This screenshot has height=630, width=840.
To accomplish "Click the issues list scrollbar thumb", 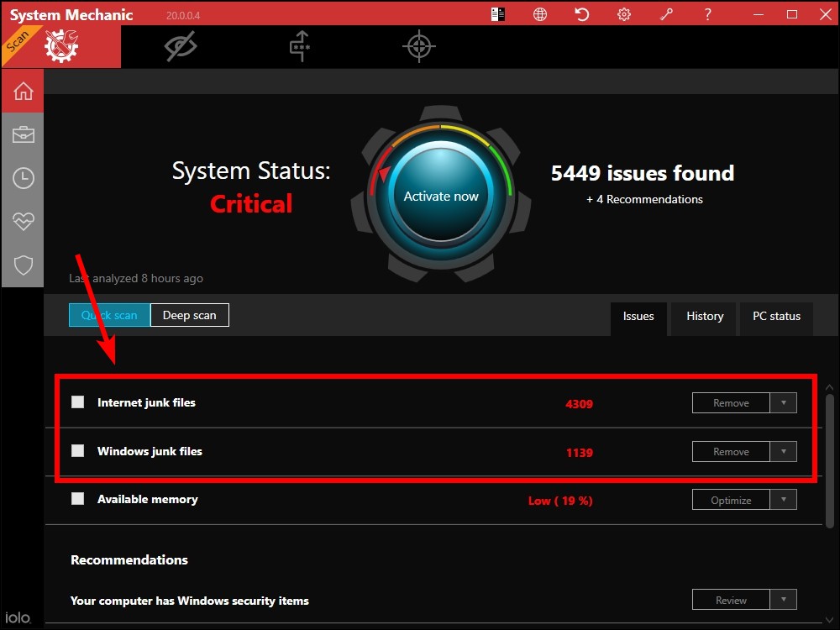I will coord(829,460).
